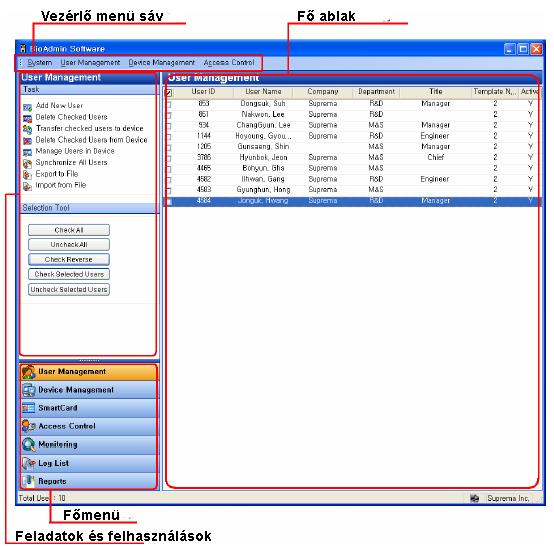Screen dimensions: 554x547
Task: Click the Log List icon
Action: pyautogui.click(x=29, y=463)
